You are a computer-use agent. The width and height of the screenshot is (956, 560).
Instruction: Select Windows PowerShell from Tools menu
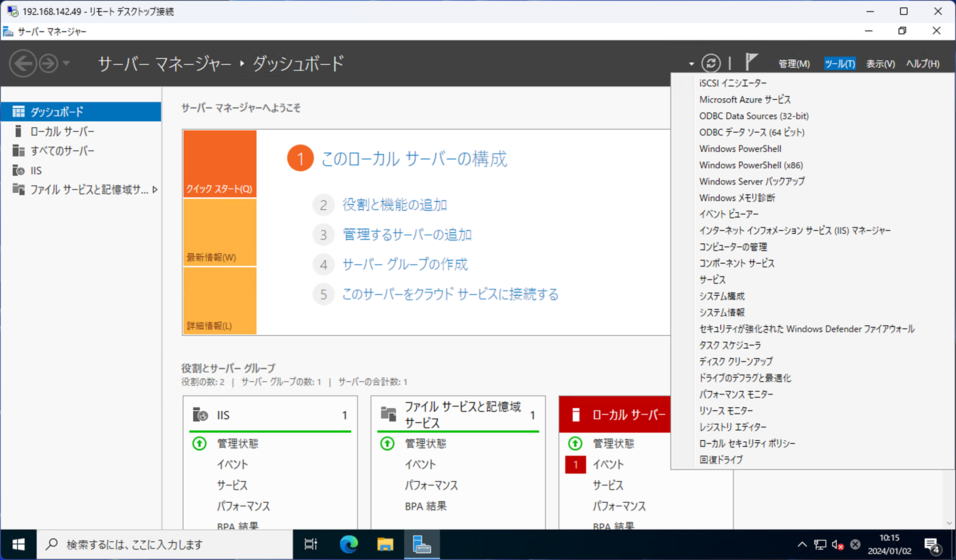[740, 149]
